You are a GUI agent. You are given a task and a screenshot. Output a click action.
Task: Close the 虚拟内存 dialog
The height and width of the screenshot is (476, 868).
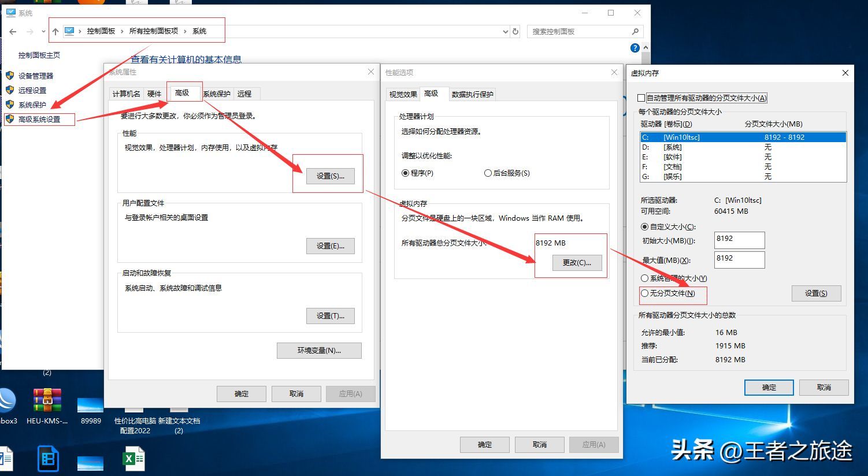845,73
